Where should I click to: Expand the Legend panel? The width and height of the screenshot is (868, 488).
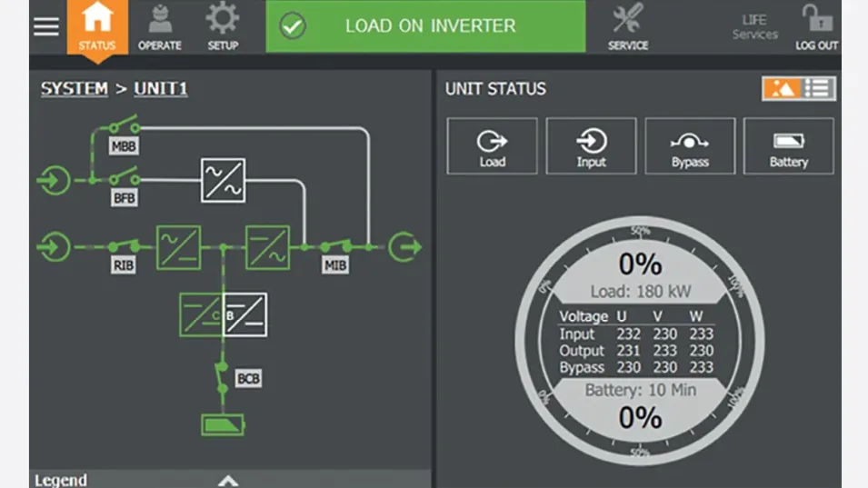tap(230, 480)
